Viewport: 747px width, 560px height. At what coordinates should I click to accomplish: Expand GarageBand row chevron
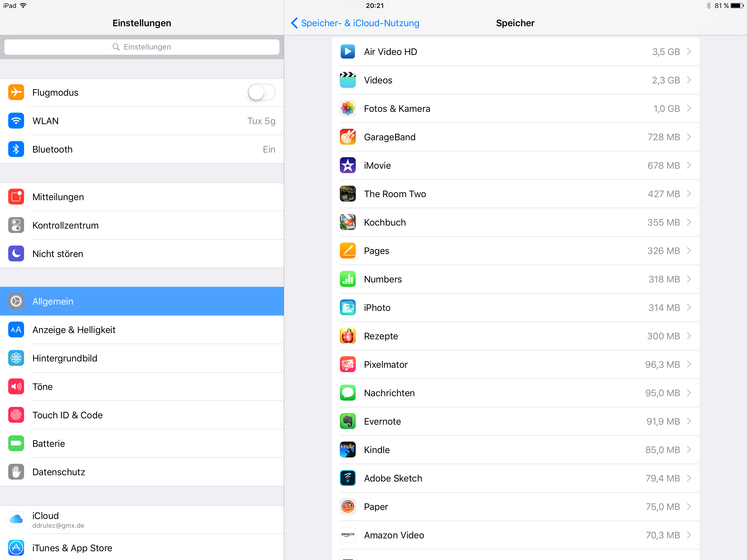point(689,137)
